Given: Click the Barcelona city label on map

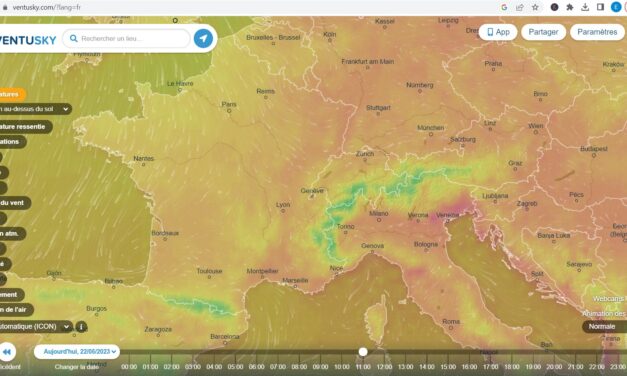Looking at the screenshot, I should (x=225, y=336).
